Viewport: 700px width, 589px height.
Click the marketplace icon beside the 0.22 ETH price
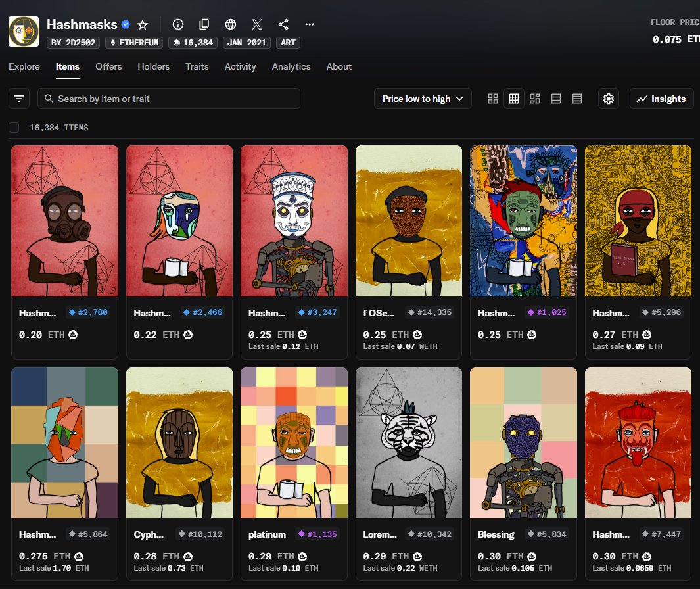[188, 335]
